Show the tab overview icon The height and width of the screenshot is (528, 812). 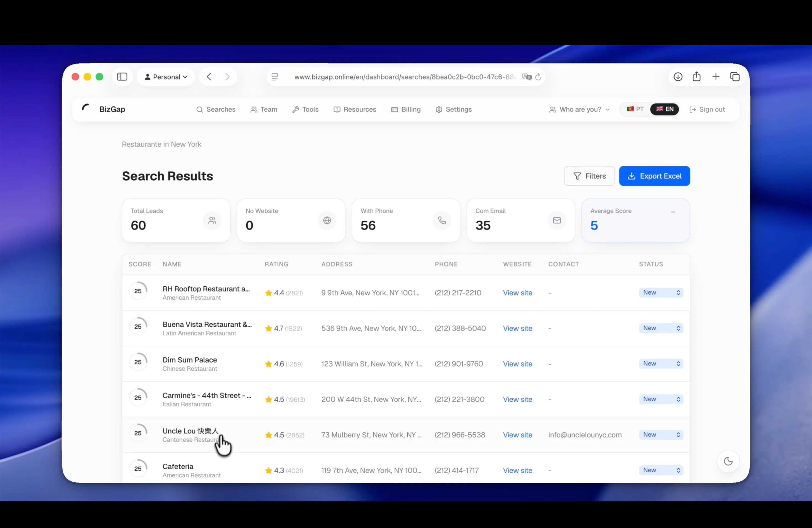pyautogui.click(x=735, y=77)
